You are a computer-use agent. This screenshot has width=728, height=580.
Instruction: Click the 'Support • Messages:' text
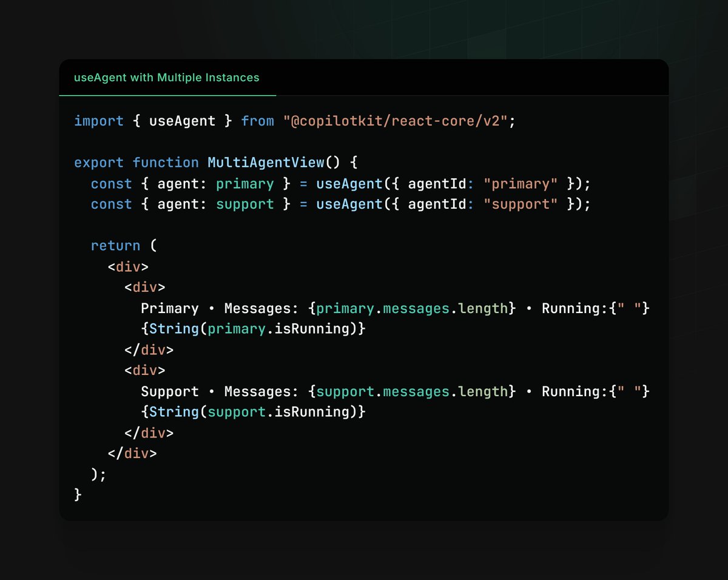[220, 391]
